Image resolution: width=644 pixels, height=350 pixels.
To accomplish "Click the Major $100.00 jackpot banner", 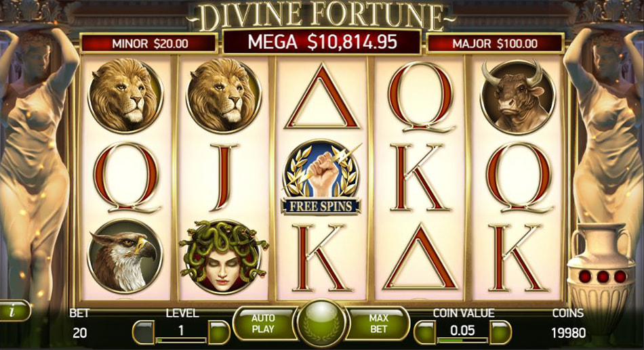I will tap(495, 43).
